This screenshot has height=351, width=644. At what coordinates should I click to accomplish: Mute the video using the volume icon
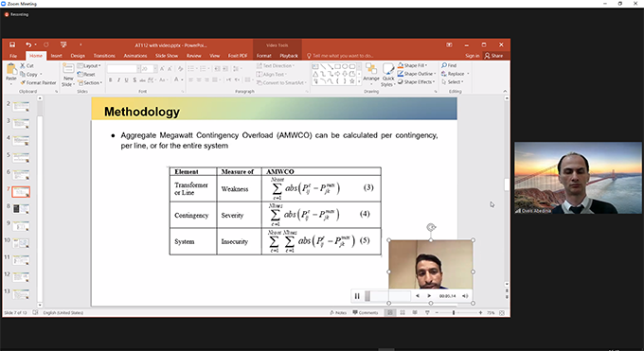pos(465,296)
